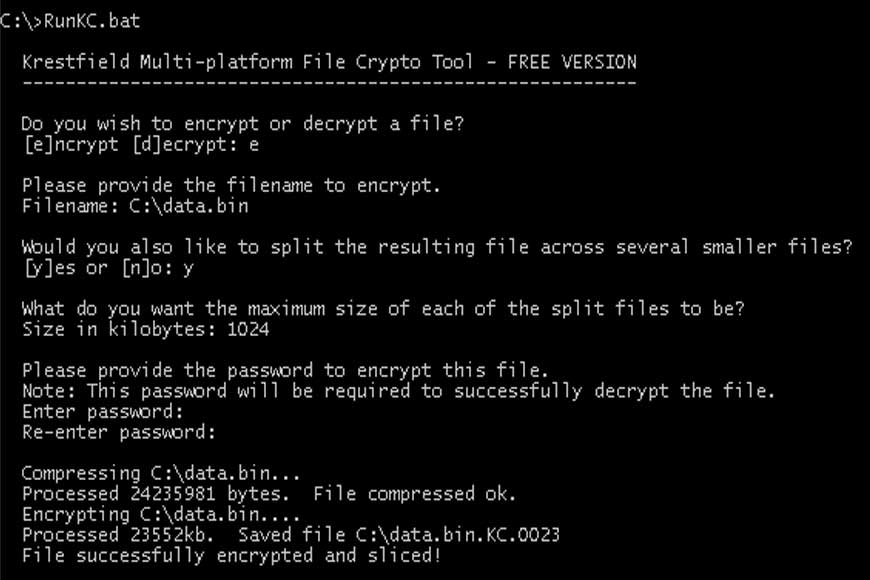Click the saved file name C:\data.bin.KC.0023
Image resolution: width=870 pixels, height=580 pixels.
pos(458,535)
